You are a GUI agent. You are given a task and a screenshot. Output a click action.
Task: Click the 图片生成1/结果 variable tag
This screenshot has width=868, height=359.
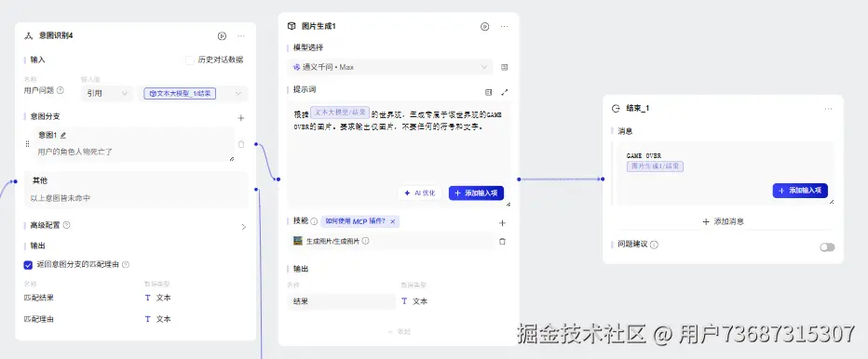tap(655, 166)
